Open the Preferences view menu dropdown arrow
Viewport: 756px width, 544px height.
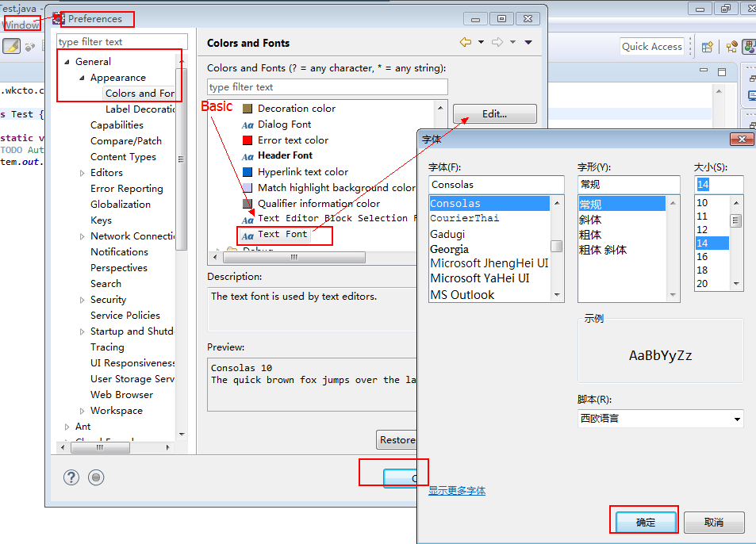click(x=528, y=43)
